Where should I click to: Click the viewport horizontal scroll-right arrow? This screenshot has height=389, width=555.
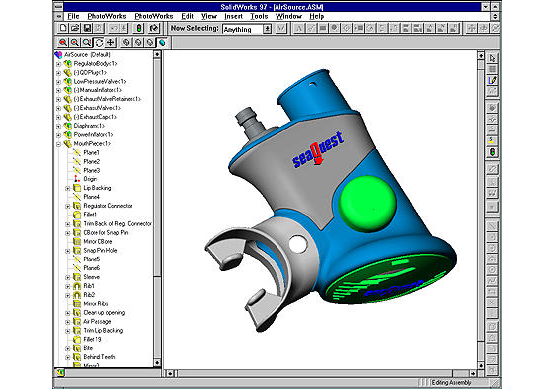473,373
